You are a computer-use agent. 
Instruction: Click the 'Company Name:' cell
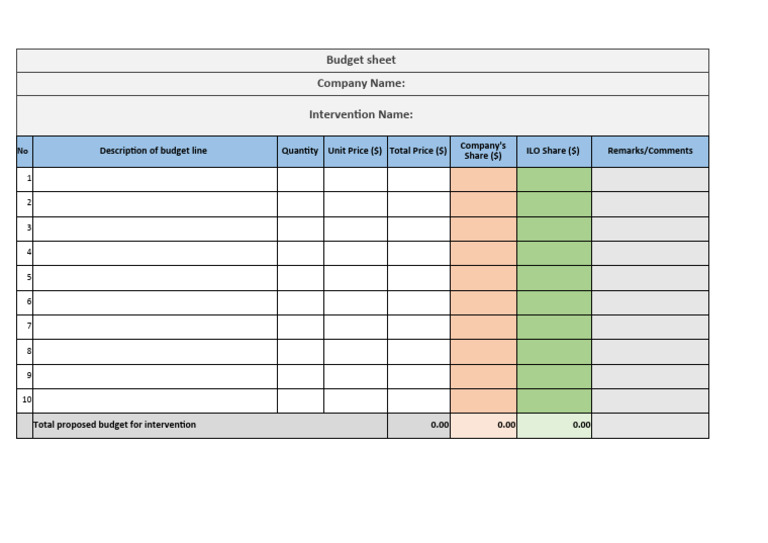tap(362, 84)
